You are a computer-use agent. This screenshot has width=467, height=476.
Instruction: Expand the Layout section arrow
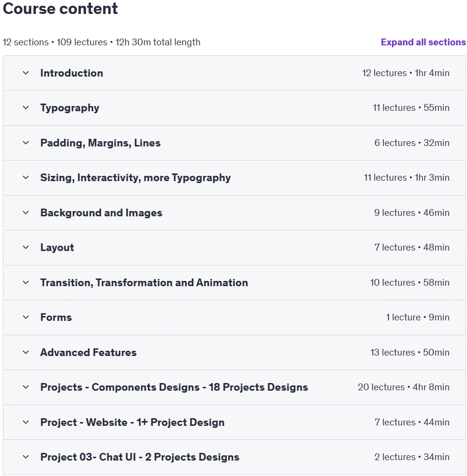[x=26, y=247]
